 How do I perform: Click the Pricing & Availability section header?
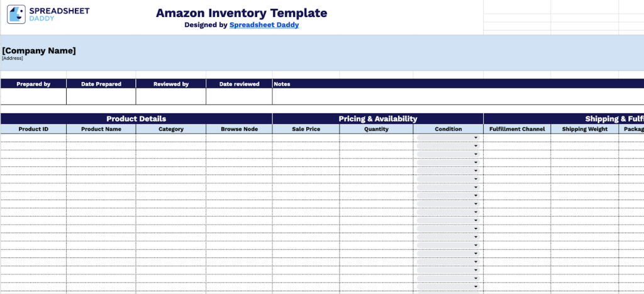tap(377, 118)
